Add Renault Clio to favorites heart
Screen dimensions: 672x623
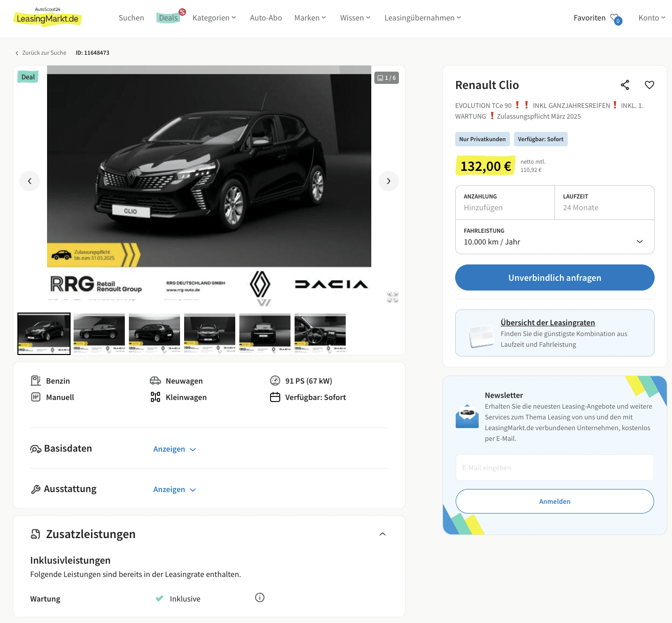(x=649, y=85)
